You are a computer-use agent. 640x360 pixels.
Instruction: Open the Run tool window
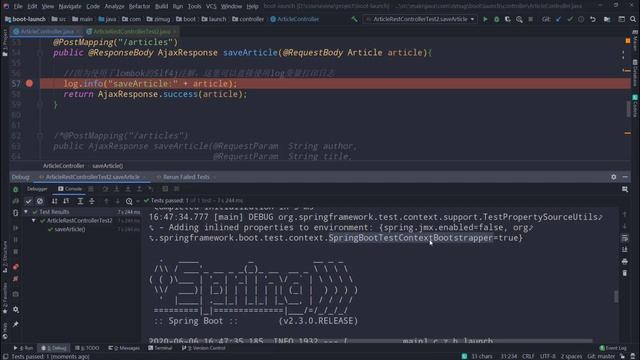tap(23, 348)
